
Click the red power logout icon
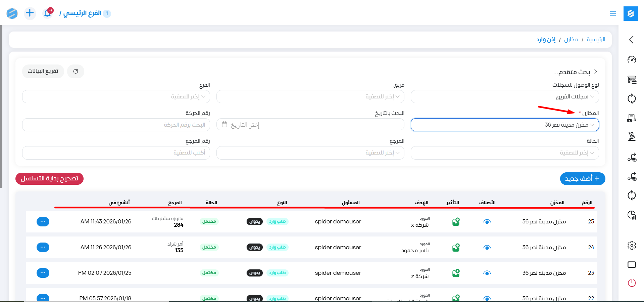click(632, 283)
